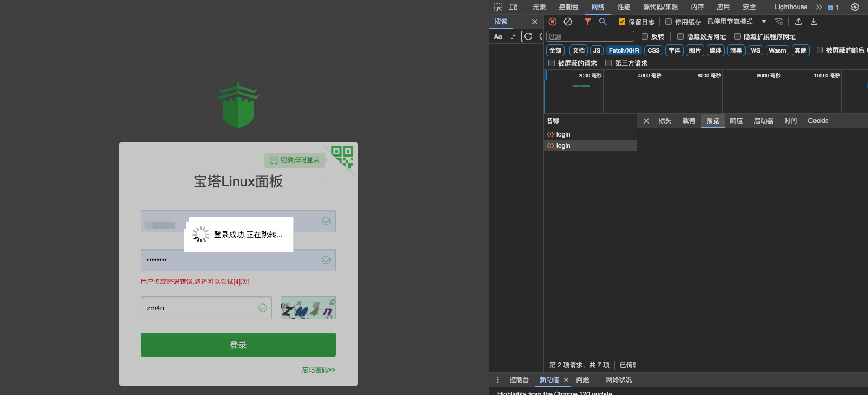Click the captcha field check icon

coord(263,308)
